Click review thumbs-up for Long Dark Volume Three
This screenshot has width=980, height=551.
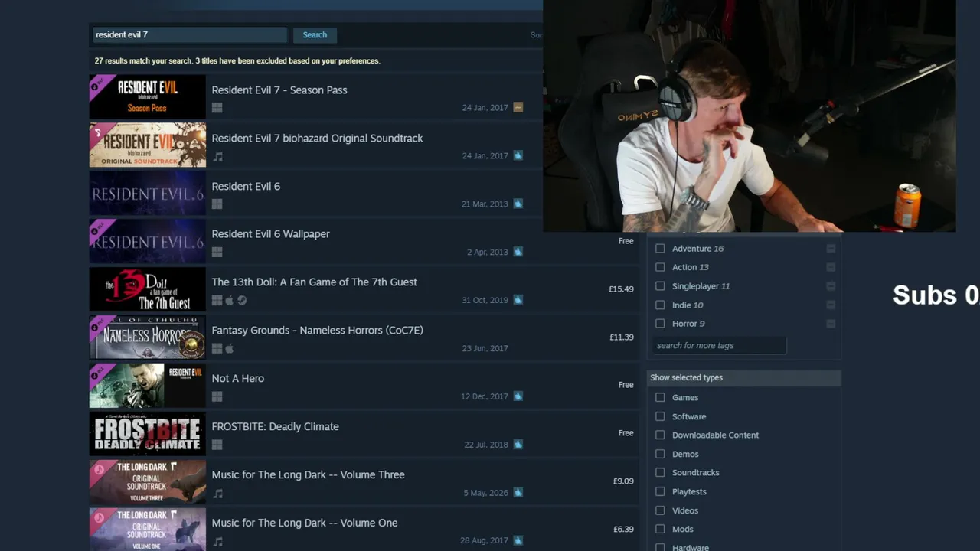tap(518, 493)
